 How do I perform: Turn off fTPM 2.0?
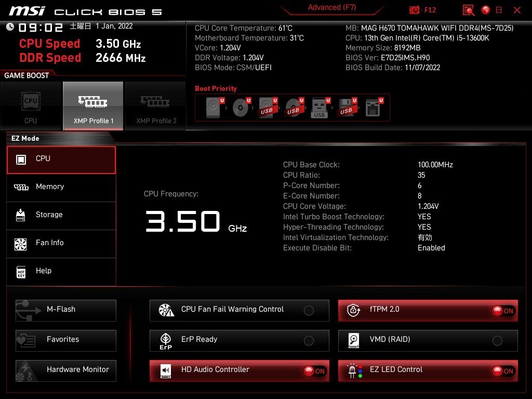503,311
